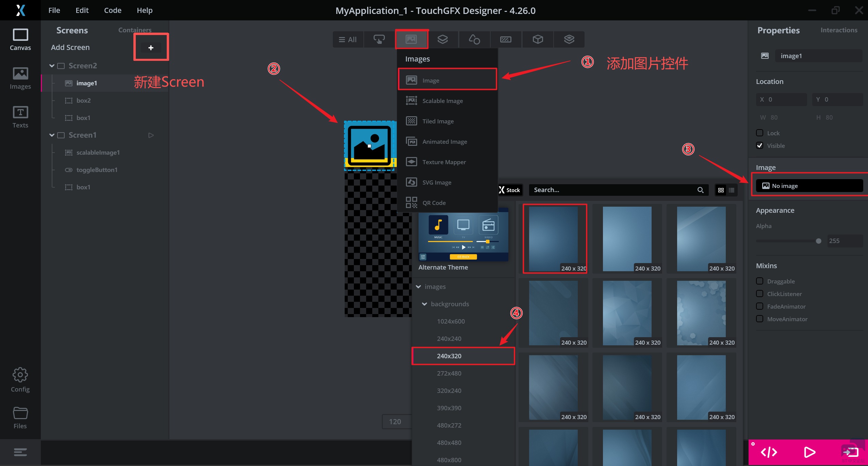Switch to the Interactions tab

click(838, 30)
